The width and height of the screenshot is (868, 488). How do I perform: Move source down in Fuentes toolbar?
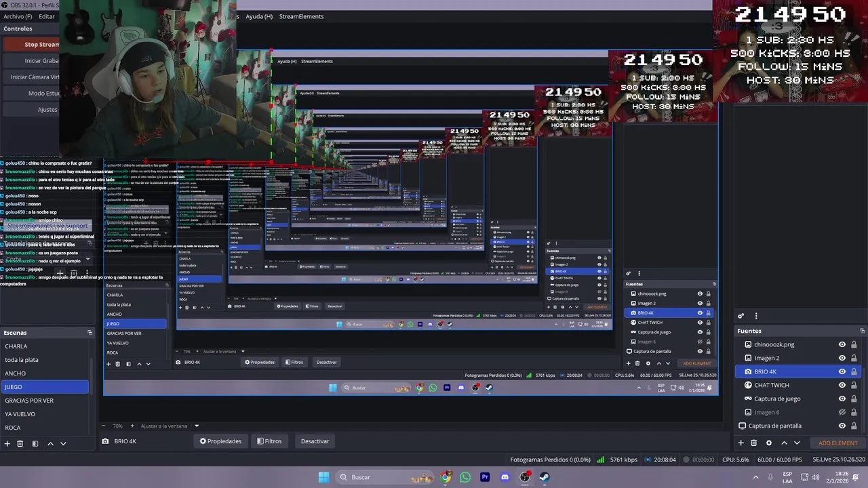click(797, 443)
